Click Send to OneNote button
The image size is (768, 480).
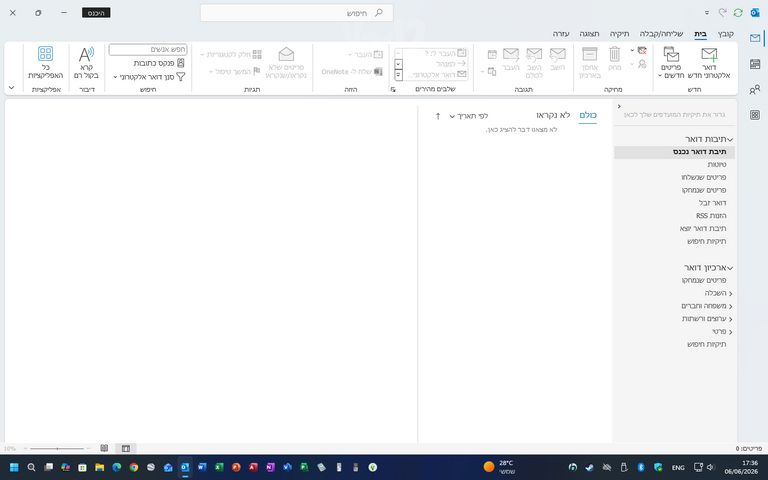point(352,72)
